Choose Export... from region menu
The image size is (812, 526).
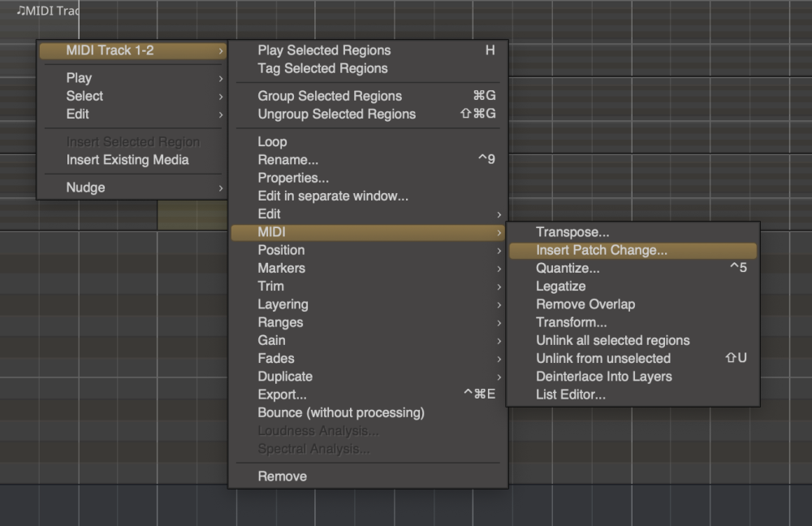[x=368, y=395]
